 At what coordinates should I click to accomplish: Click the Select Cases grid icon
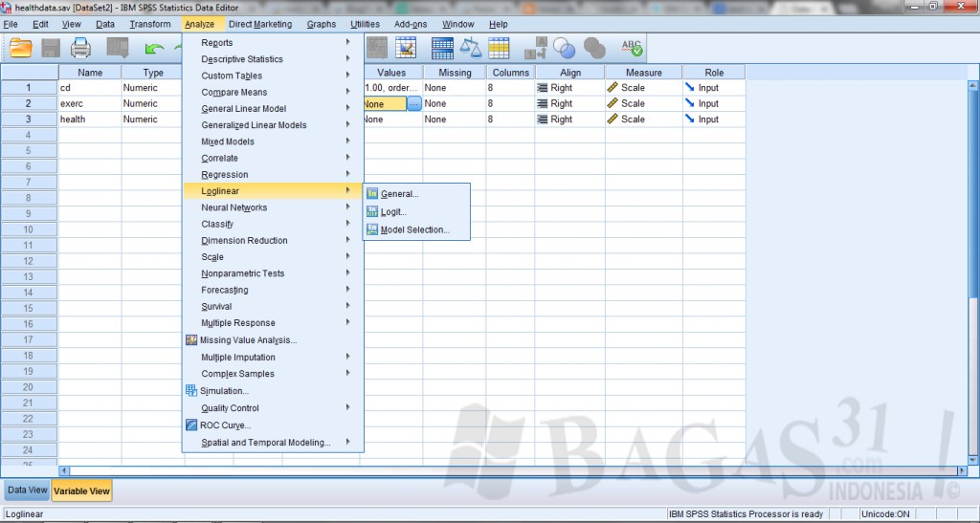coord(499,48)
